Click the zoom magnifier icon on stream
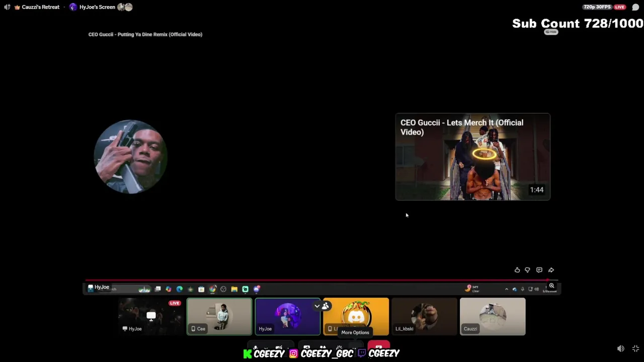Image resolution: width=644 pixels, height=362 pixels. 552,286
